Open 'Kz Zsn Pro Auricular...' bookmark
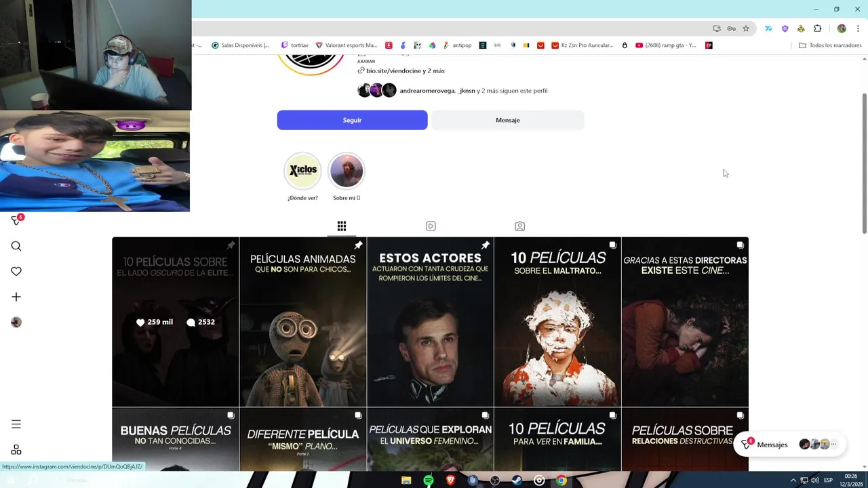868x488 pixels. click(x=582, y=45)
